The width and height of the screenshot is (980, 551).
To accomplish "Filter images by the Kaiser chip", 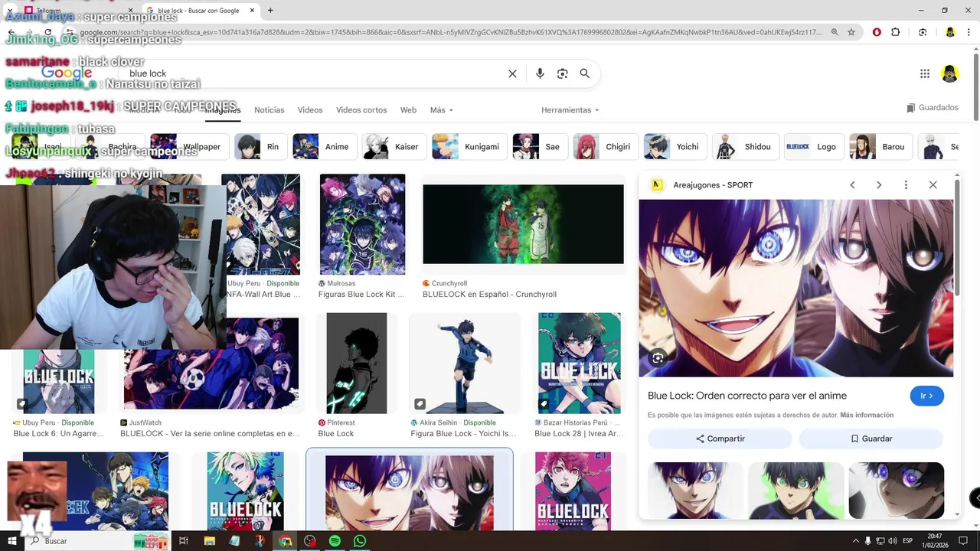I will (394, 147).
